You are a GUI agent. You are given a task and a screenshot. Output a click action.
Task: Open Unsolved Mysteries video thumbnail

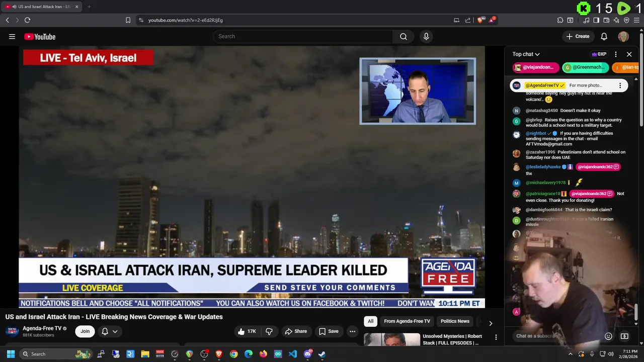pos(392,340)
